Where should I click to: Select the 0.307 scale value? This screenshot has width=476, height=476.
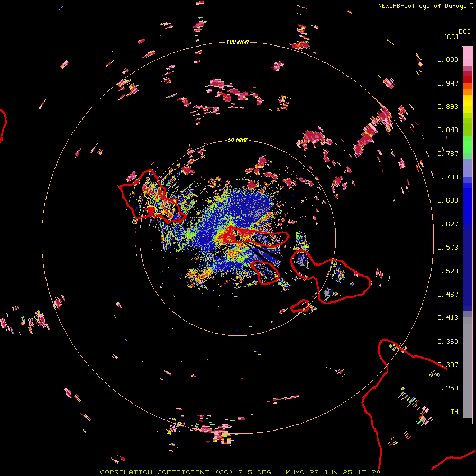tap(448, 365)
